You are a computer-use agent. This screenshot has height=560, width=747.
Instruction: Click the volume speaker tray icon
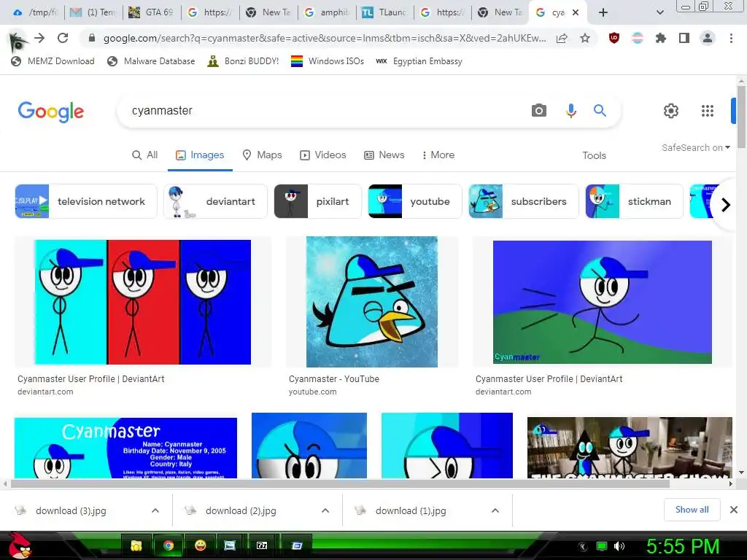click(x=619, y=546)
